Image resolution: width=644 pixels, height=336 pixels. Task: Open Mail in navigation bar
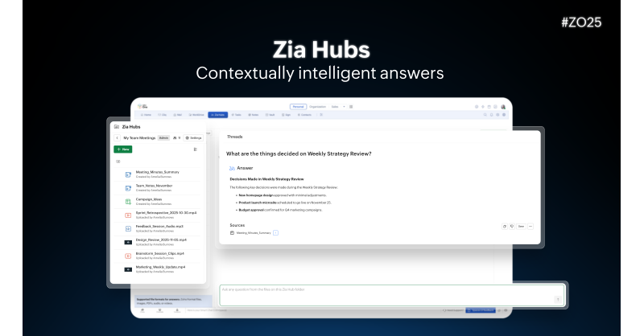coord(178,115)
